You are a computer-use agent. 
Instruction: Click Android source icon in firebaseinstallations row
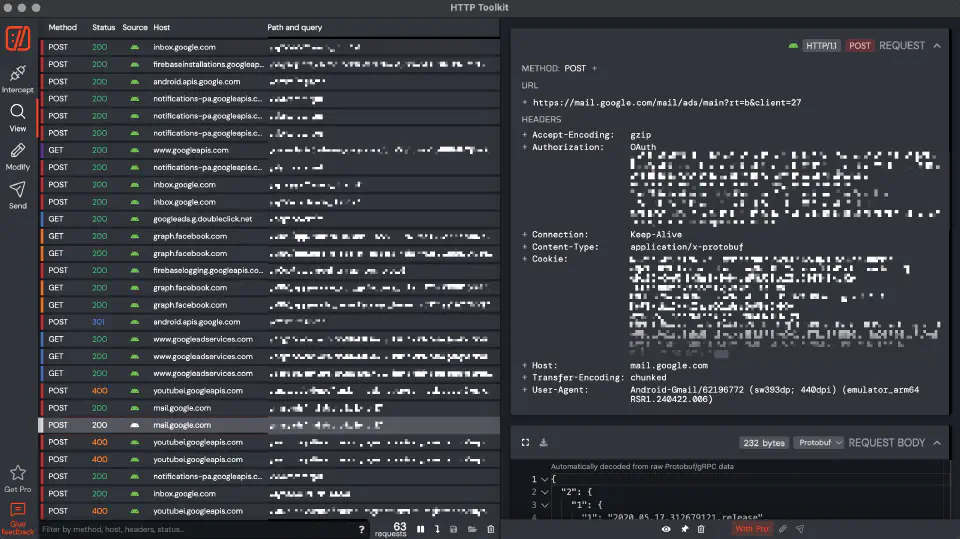click(135, 64)
